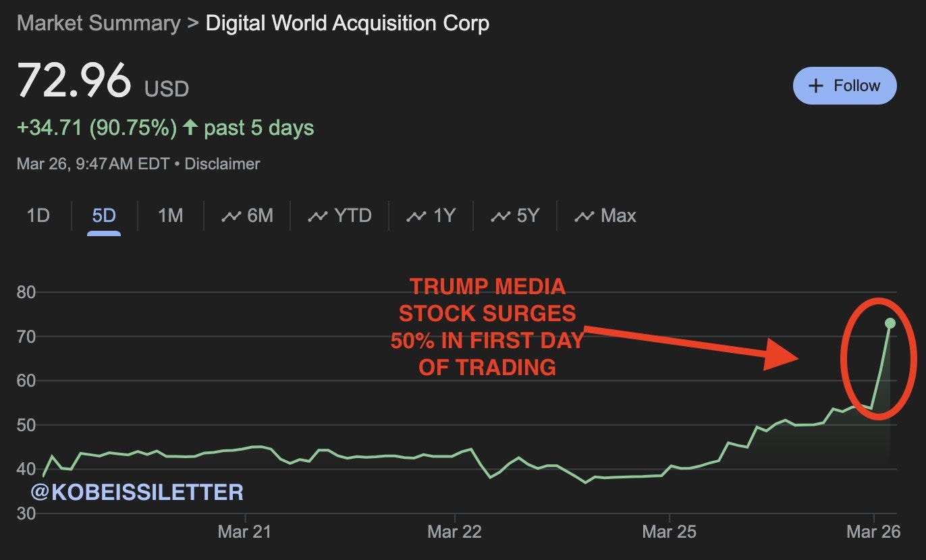
Task: Select the 1D time range tab
Action: (38, 216)
